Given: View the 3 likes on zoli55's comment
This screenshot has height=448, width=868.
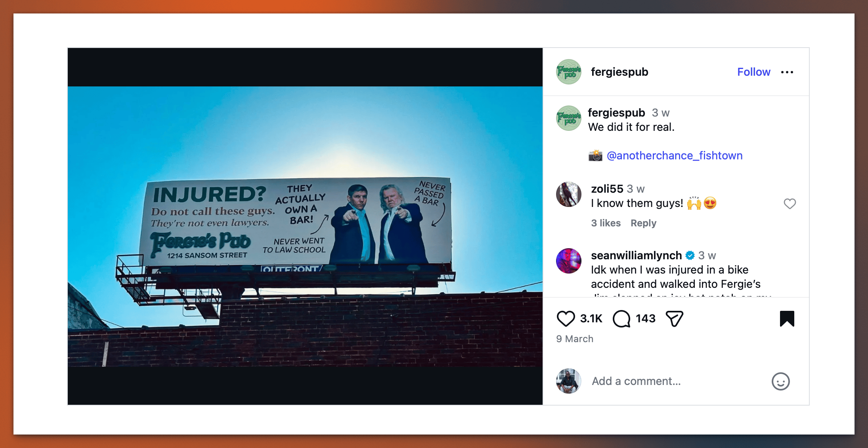Looking at the screenshot, I should point(606,223).
